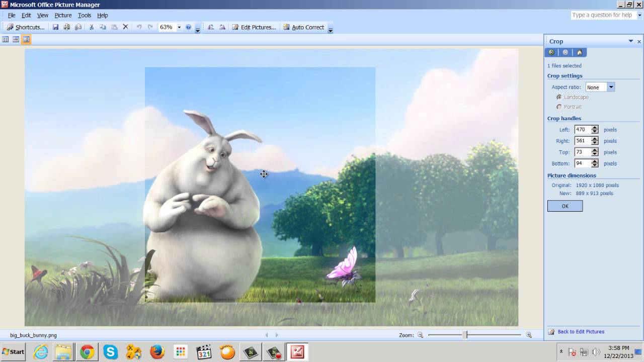Click the Copy toolbar icon
644x362 pixels.
[103, 27]
